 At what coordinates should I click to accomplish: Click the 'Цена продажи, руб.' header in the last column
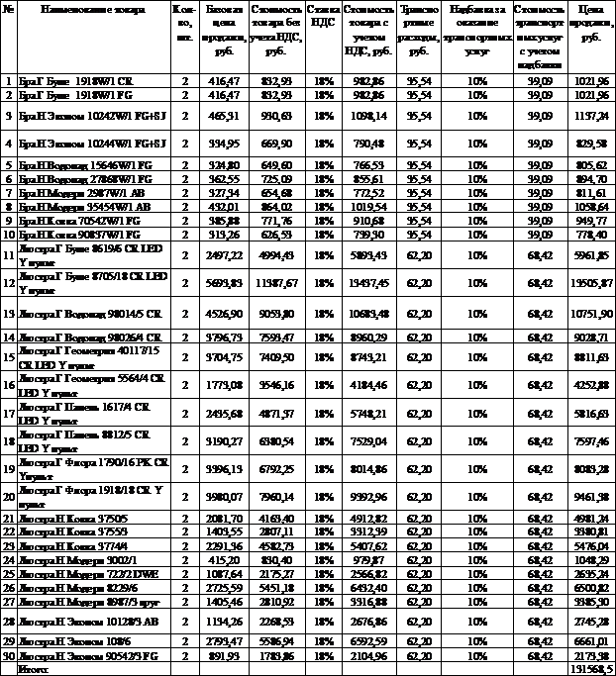pyautogui.click(x=591, y=37)
